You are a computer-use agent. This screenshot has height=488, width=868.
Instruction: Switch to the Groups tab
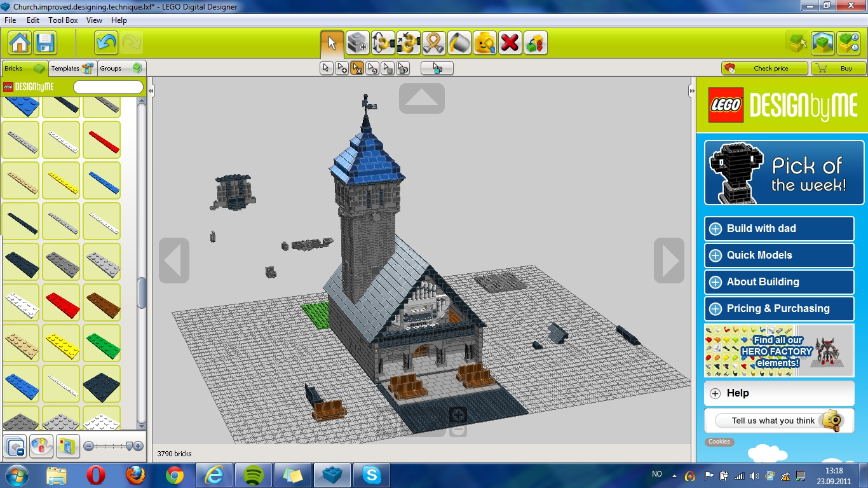point(121,68)
